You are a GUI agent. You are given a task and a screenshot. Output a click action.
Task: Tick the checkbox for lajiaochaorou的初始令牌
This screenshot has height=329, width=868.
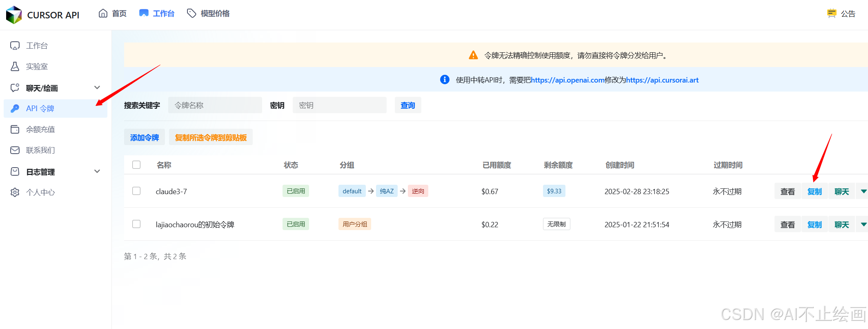pos(136,224)
